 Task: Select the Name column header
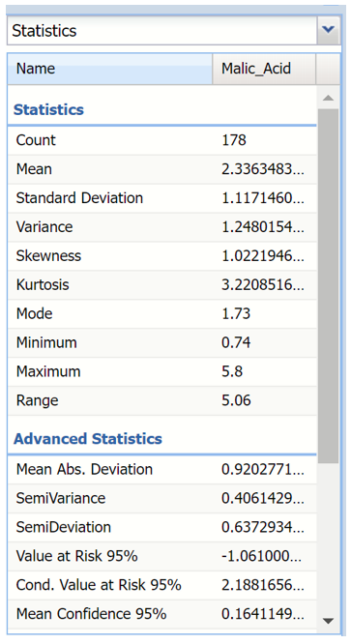(109, 69)
